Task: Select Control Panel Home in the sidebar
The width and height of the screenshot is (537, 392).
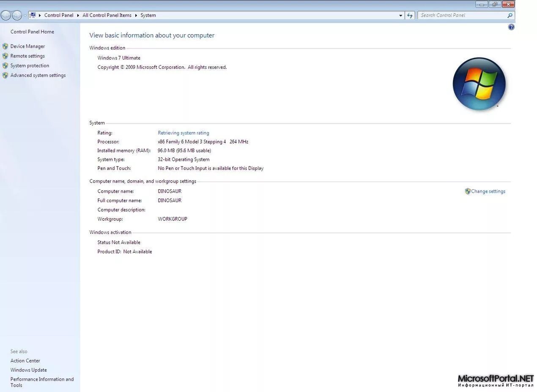Action: click(32, 31)
